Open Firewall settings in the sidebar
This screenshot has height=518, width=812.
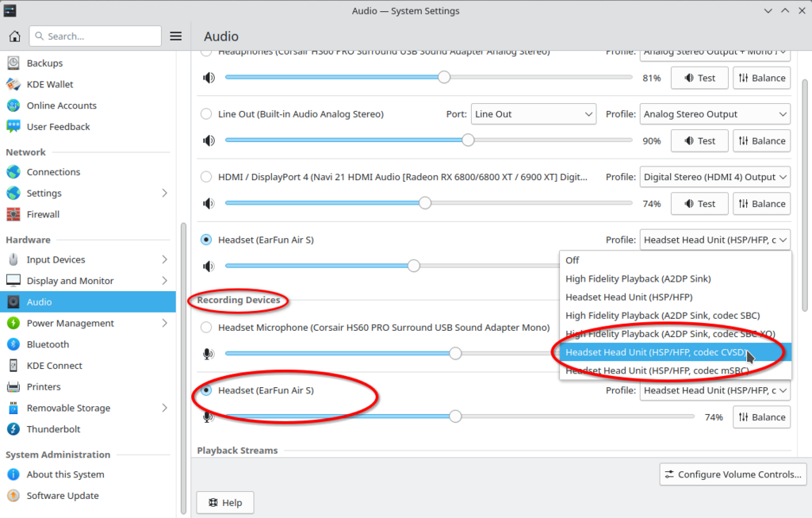43,214
